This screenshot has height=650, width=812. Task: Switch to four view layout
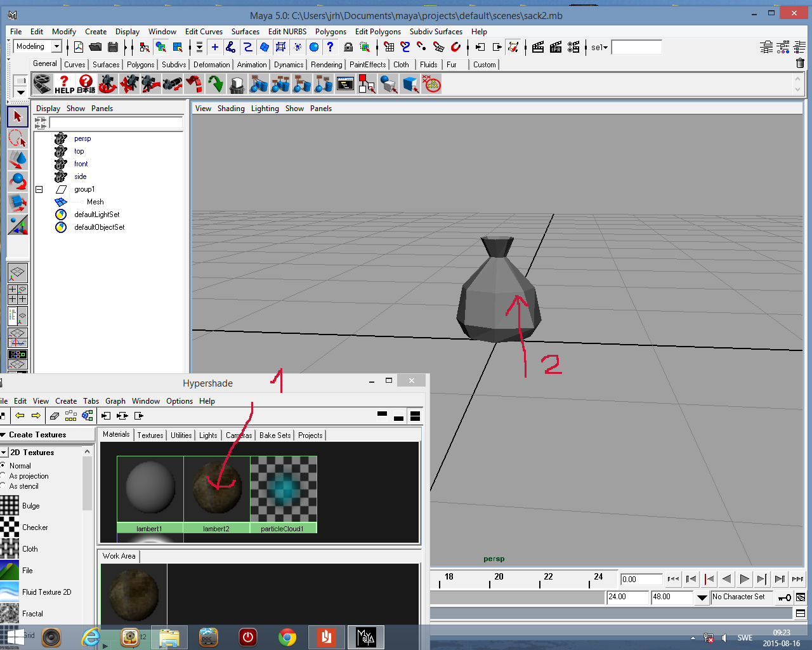pos(18,294)
